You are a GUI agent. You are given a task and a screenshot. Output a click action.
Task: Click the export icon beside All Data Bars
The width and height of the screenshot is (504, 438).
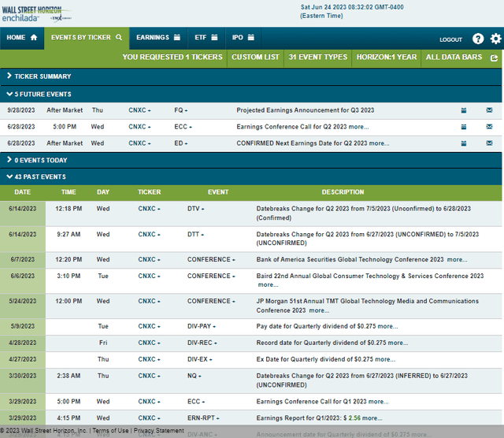pyautogui.click(x=494, y=58)
